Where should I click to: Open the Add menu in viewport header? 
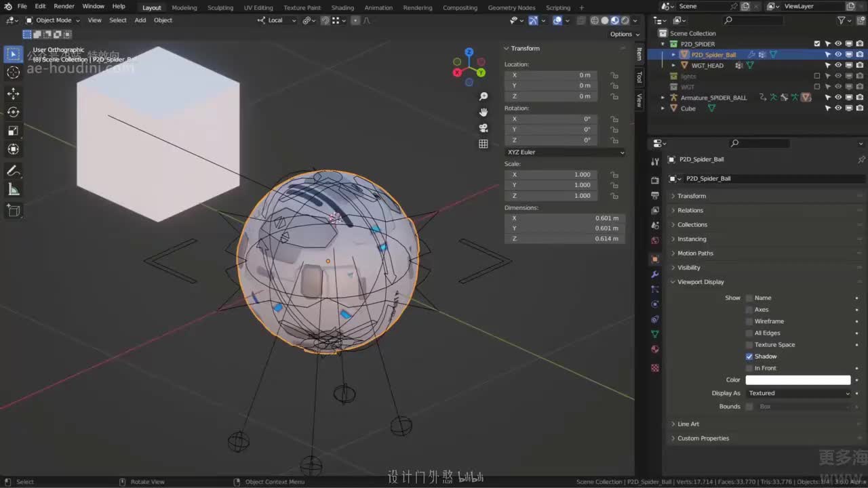click(x=140, y=20)
